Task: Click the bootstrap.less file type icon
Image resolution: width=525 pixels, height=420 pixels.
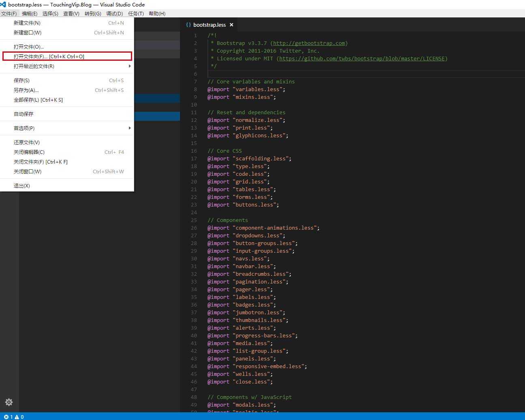Action: [x=189, y=25]
